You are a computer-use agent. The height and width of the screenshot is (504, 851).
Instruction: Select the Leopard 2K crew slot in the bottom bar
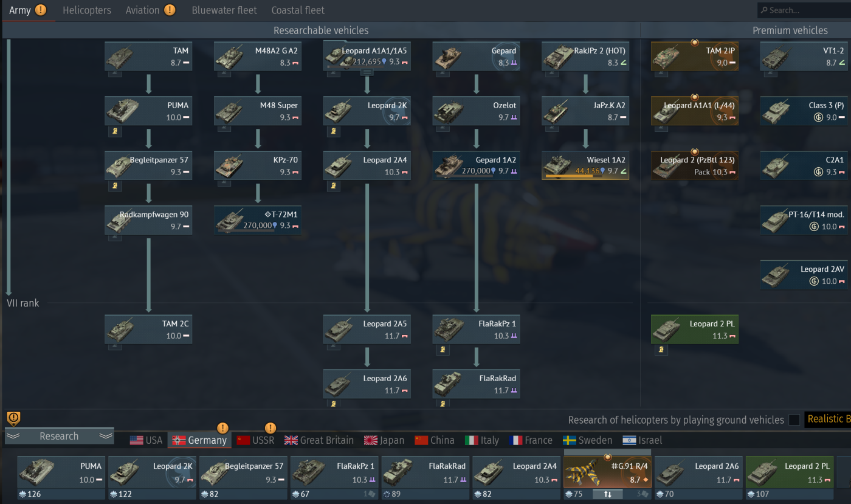(x=152, y=478)
